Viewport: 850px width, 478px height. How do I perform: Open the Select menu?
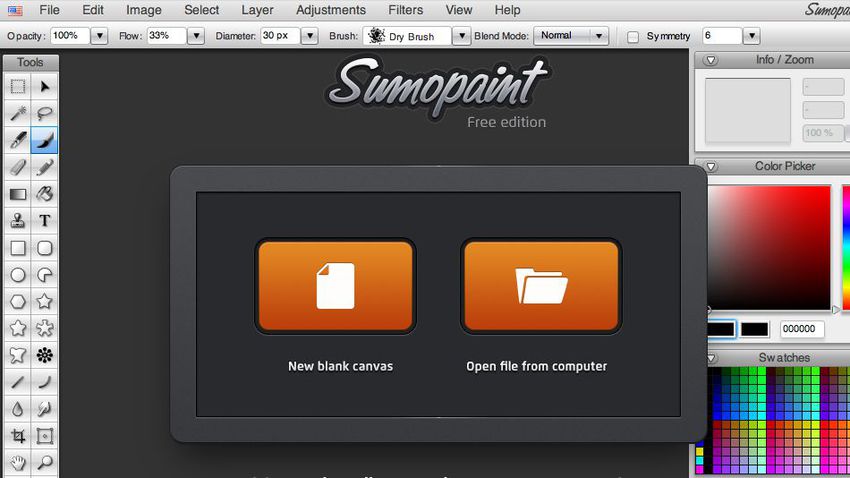201,10
